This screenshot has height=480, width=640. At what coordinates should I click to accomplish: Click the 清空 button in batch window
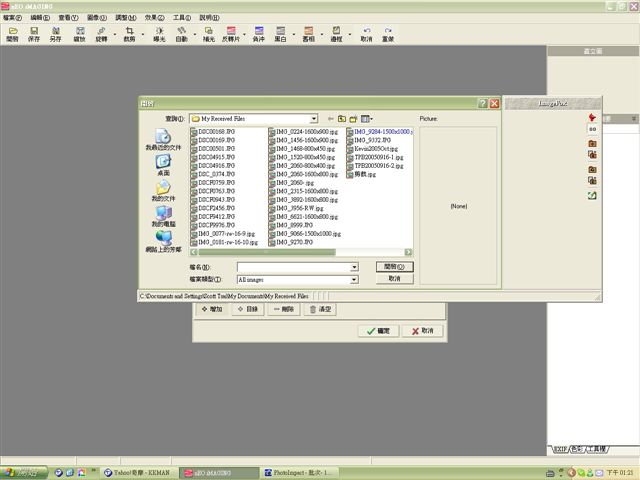[x=320, y=309]
